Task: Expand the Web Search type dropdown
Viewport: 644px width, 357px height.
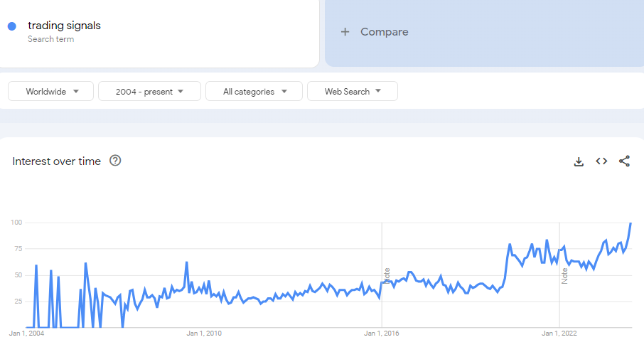Action: tap(352, 92)
